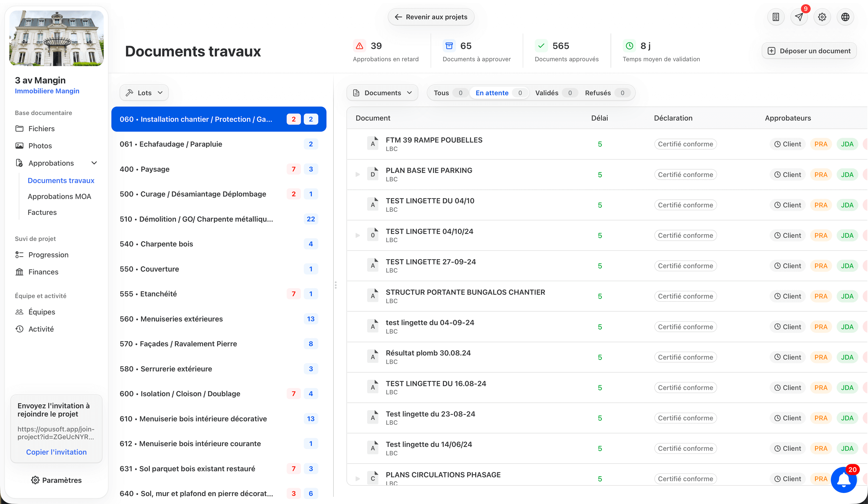Viewport: 868px width, 504px height.
Task: Click the globe language icon
Action: (x=845, y=17)
